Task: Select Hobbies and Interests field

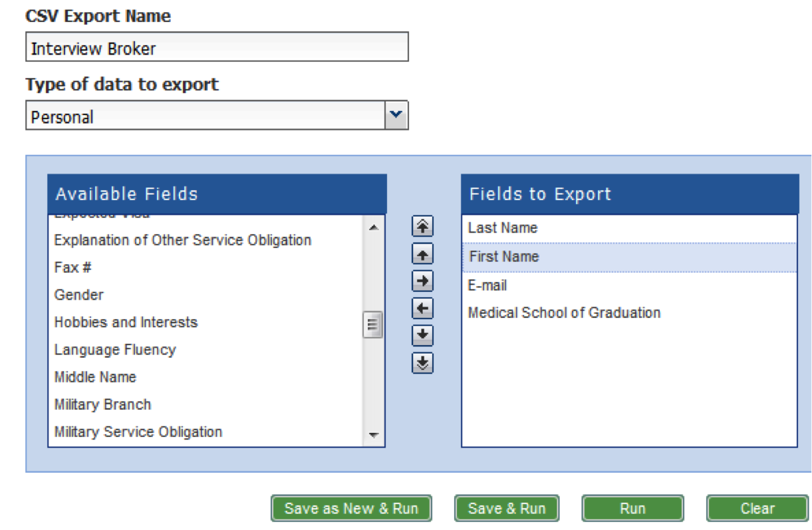Action: tap(126, 323)
